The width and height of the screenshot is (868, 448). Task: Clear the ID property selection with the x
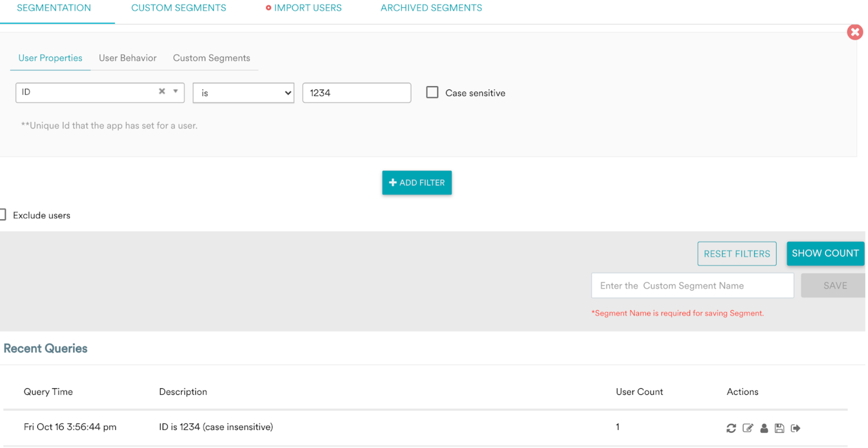pos(162,91)
